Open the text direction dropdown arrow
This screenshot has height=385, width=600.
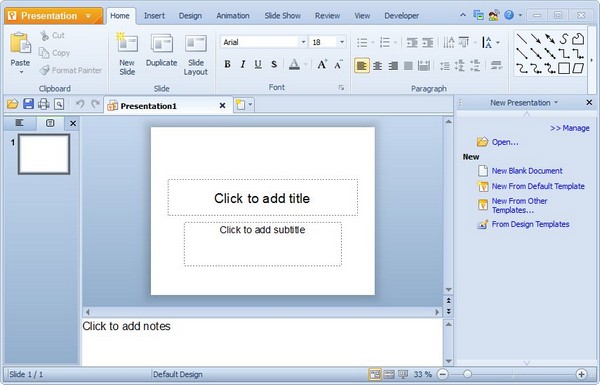pyautogui.click(x=498, y=42)
